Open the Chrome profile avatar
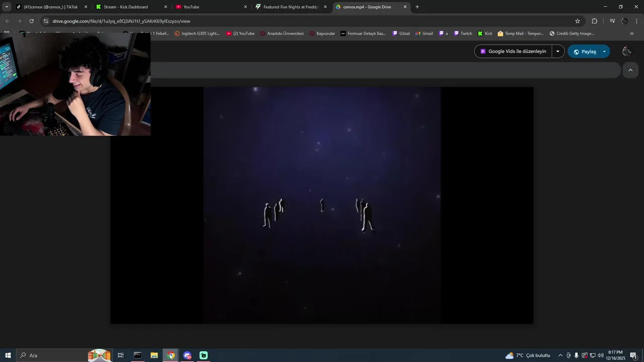Viewport: 644px width, 362px height. 624,21
